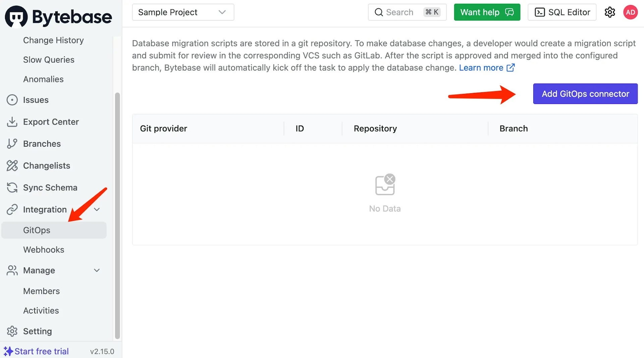Image resolution: width=644 pixels, height=358 pixels.
Task: Collapse the Manage section chevron
Action: click(x=97, y=270)
